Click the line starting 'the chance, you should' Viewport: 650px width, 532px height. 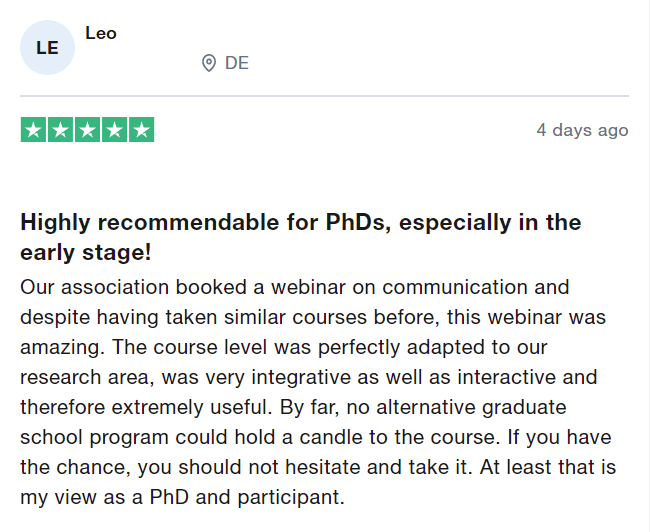318,467
